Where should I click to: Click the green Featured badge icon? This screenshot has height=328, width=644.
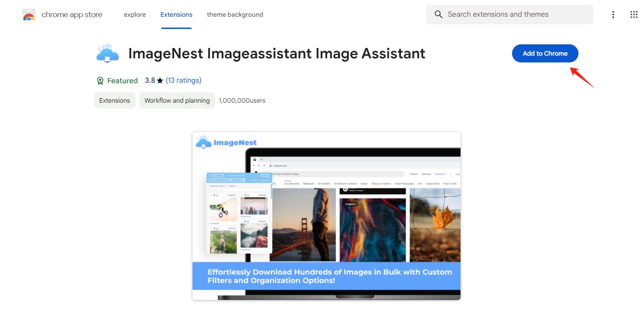(x=100, y=81)
